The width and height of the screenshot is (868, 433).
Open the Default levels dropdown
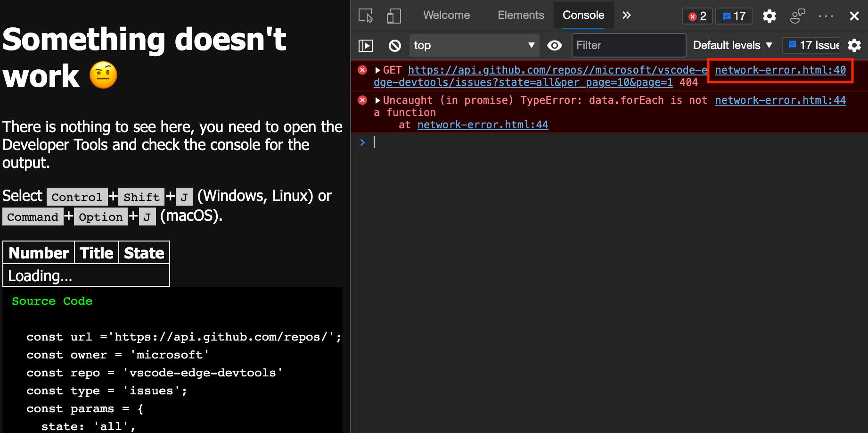pos(732,45)
